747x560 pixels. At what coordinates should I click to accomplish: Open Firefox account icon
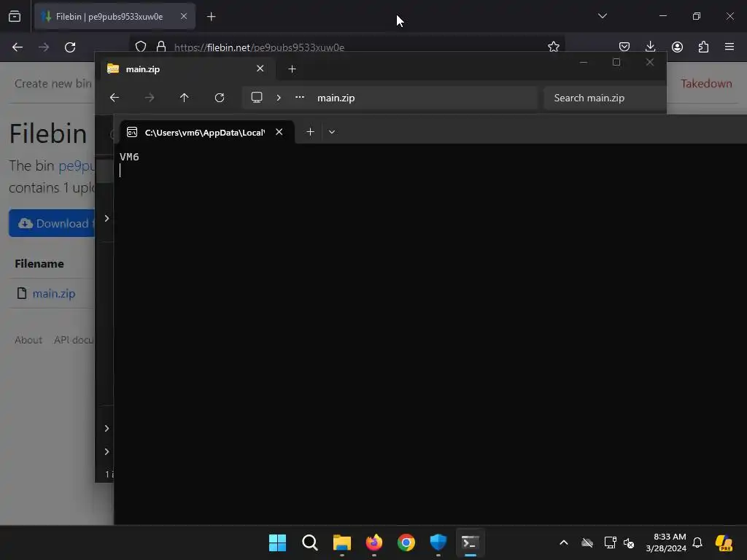point(677,47)
